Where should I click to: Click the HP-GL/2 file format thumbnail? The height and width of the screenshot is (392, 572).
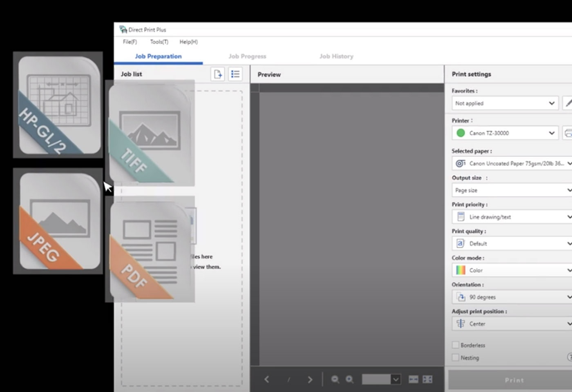(x=58, y=105)
